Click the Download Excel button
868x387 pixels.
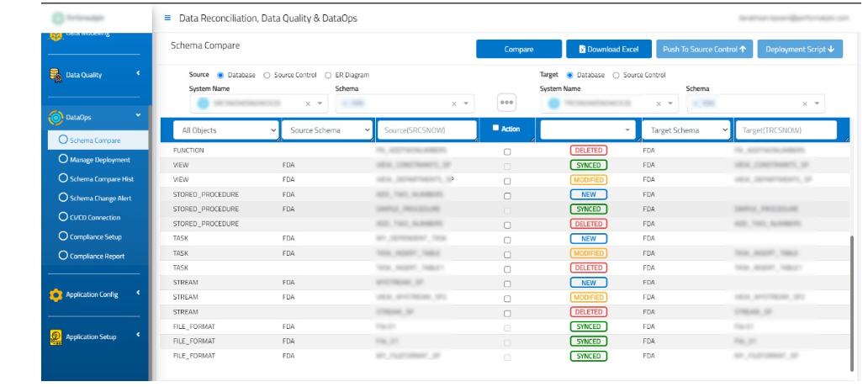point(608,50)
